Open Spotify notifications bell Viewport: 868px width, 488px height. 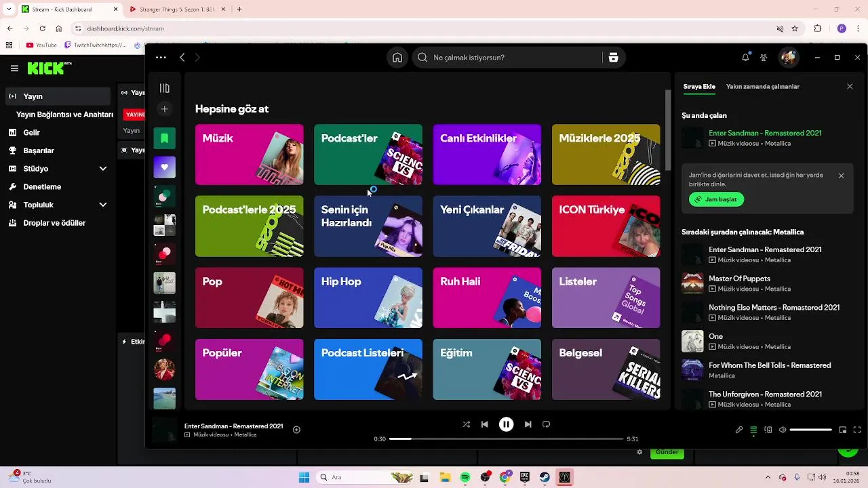click(745, 58)
